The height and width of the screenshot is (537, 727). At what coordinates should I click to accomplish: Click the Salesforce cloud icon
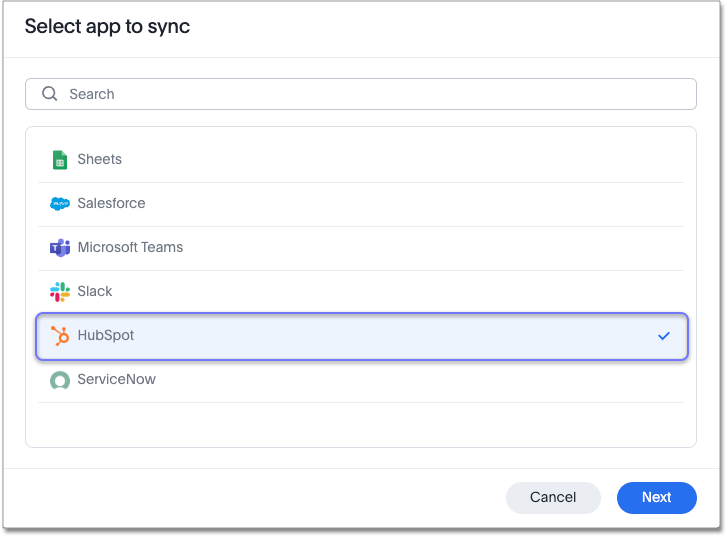(60, 204)
